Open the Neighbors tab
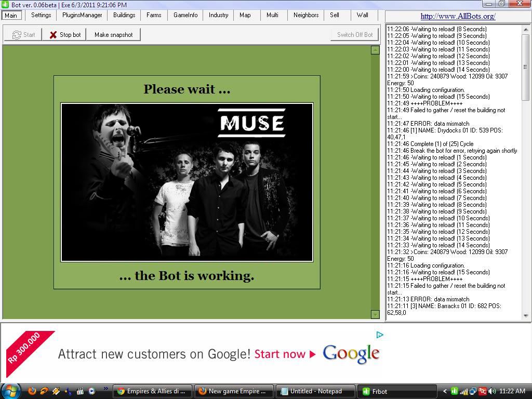532x399 pixels. 306,15
